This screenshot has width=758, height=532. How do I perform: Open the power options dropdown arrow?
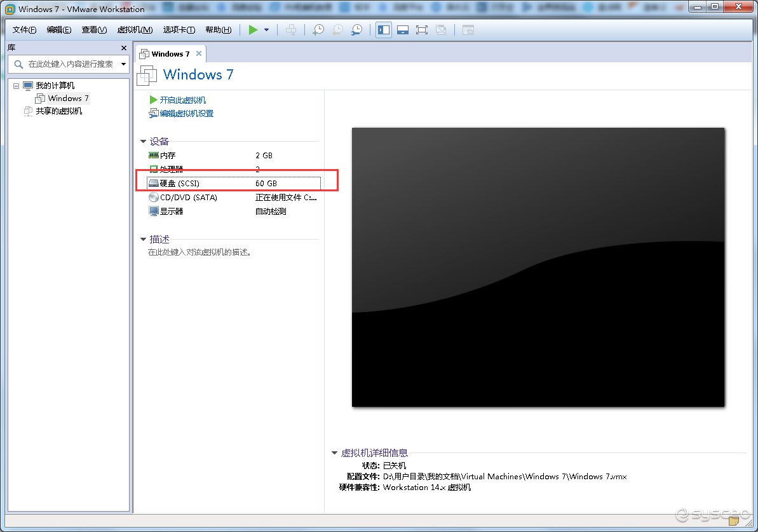[266, 30]
